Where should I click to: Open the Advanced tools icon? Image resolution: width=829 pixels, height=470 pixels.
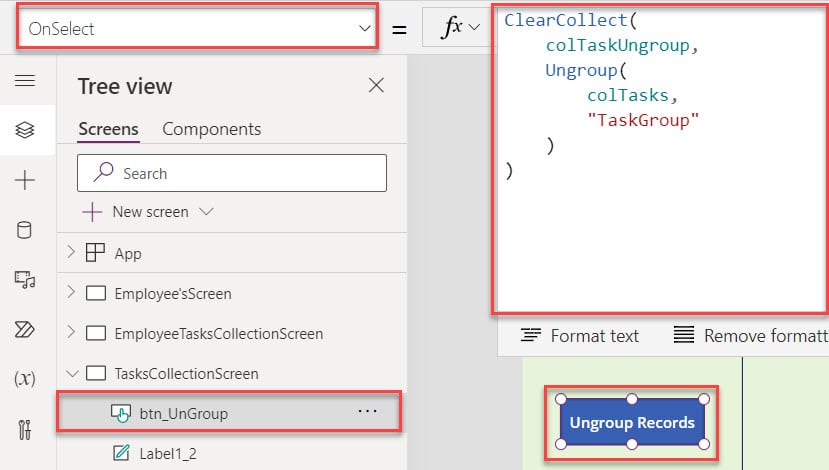[25, 429]
